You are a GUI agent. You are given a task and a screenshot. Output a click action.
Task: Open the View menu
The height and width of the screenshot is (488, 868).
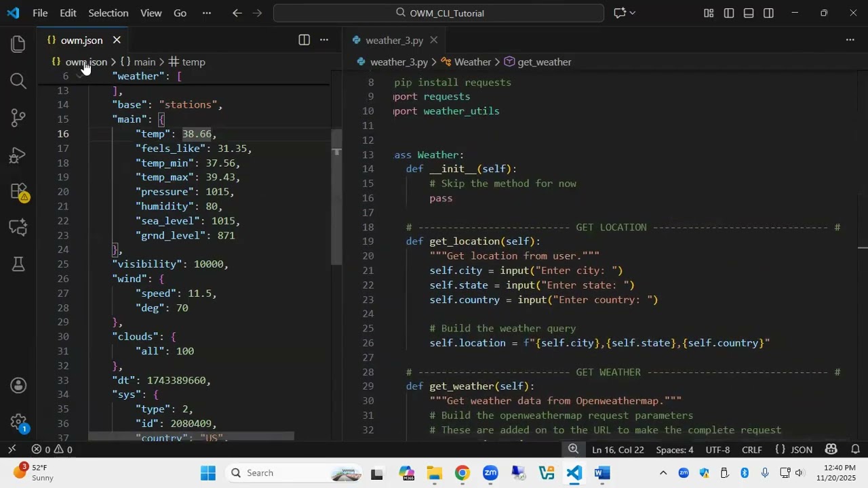click(x=151, y=13)
